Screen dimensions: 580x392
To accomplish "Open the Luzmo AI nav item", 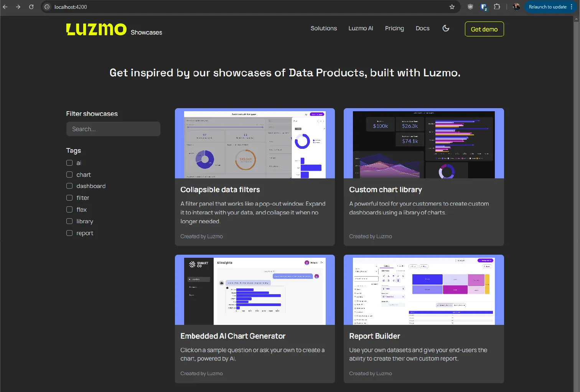I will 361,28.
